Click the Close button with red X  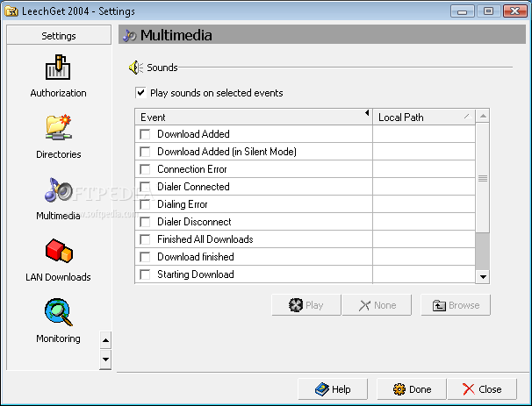tap(482, 389)
